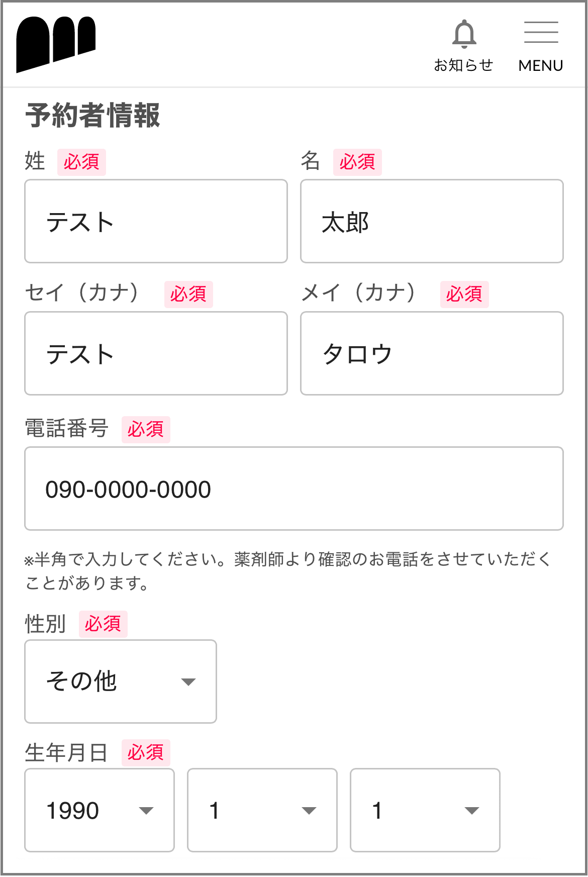Click the birth day dropdown arrow icon

(472, 811)
